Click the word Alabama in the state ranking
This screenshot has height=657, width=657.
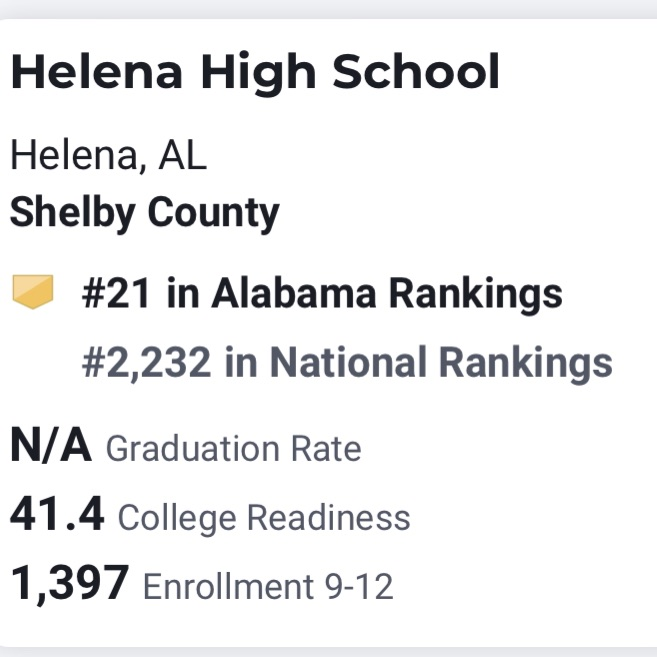coord(294,293)
